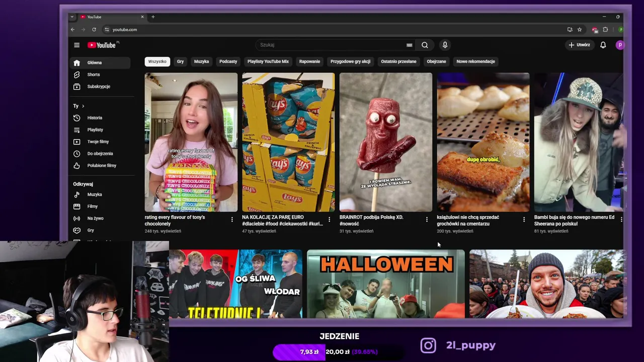Open Filmy under Odkrywaj
Viewport: 644px width, 362px height.
click(100, 207)
